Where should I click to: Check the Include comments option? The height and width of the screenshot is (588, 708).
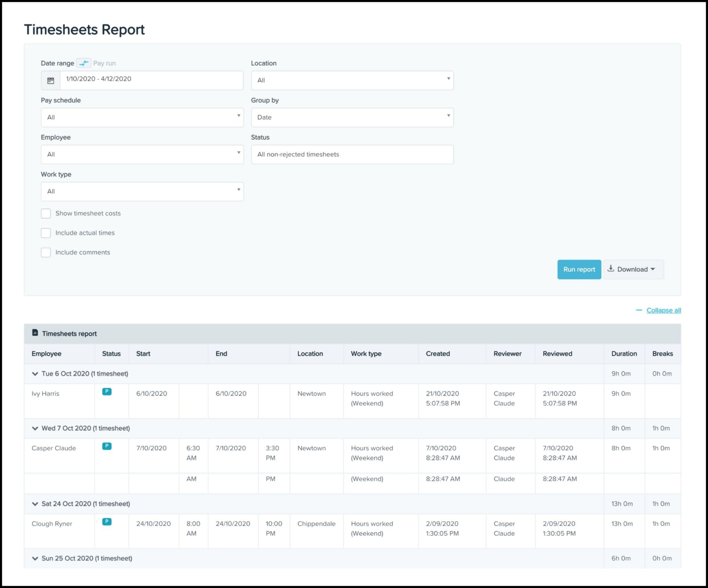pyautogui.click(x=46, y=252)
